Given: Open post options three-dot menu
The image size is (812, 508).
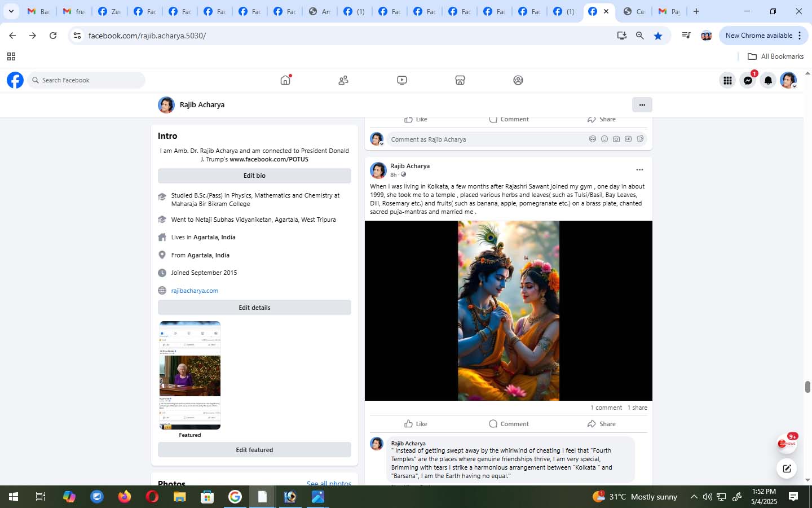Looking at the screenshot, I should (639, 169).
